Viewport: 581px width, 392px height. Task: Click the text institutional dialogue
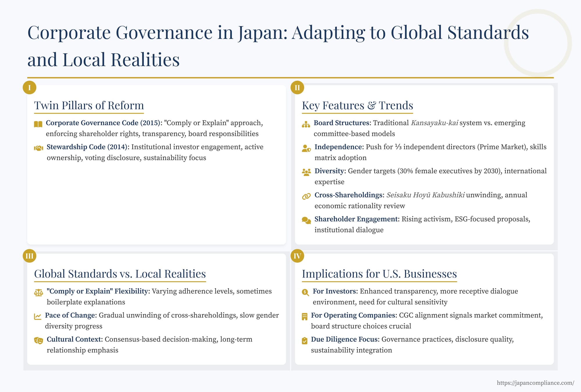tap(349, 230)
